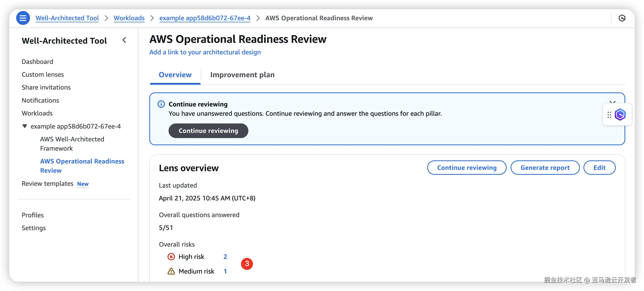644x291 pixels.
Task: Collapse the Well-Architected Tool side panel
Action: tap(124, 40)
